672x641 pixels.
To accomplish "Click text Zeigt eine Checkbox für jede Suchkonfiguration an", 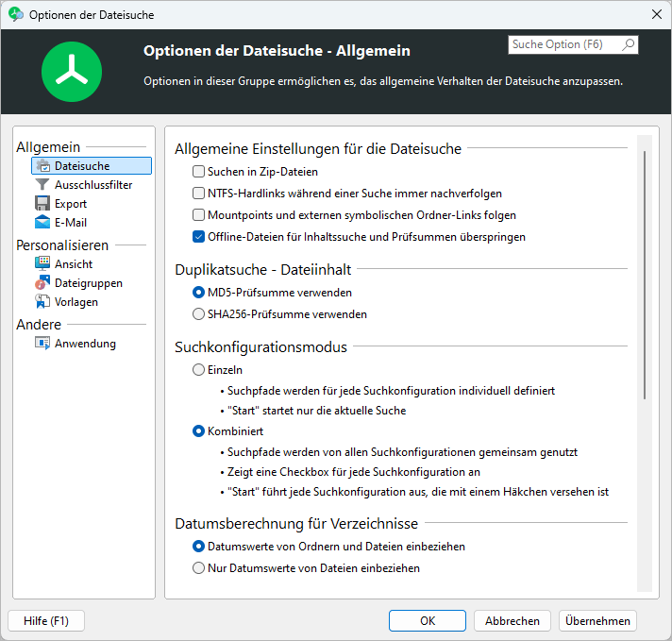I will [x=354, y=472].
